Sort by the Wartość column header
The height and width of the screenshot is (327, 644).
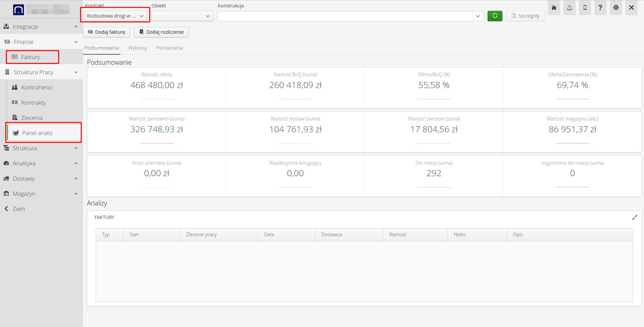pyautogui.click(x=398, y=235)
